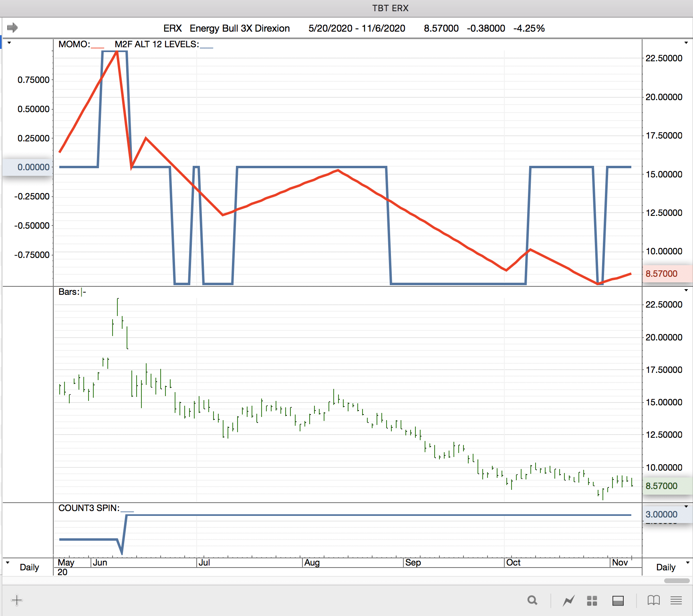Open dropdown arrow at top-right of MOMO pane

[686, 43]
